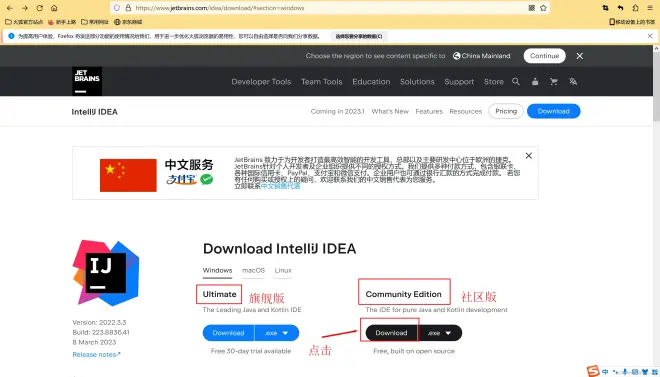The width and height of the screenshot is (660, 377).
Task: Download the Community Edition
Action: [x=391, y=333]
